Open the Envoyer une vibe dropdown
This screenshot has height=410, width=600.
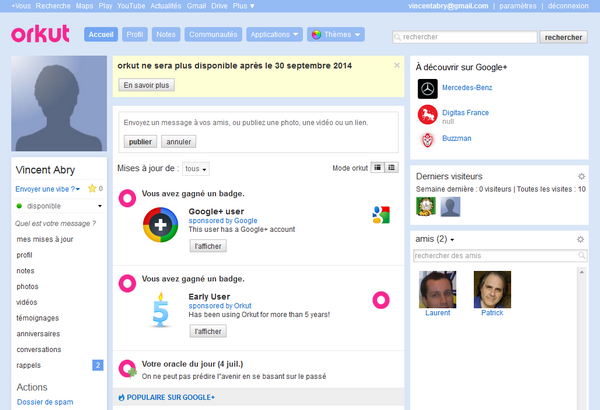click(x=47, y=189)
